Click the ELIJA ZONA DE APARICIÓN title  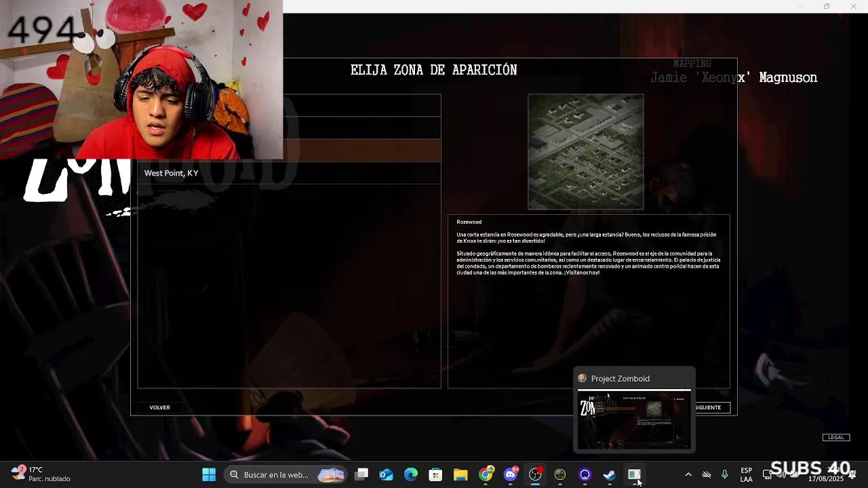pyautogui.click(x=434, y=70)
